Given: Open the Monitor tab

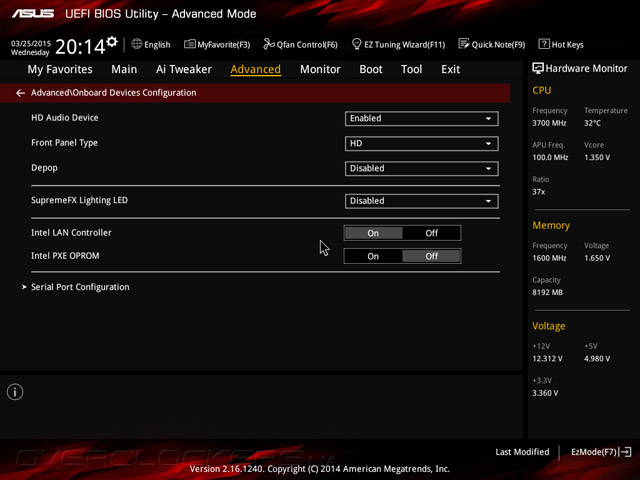Looking at the screenshot, I should coord(320,69).
